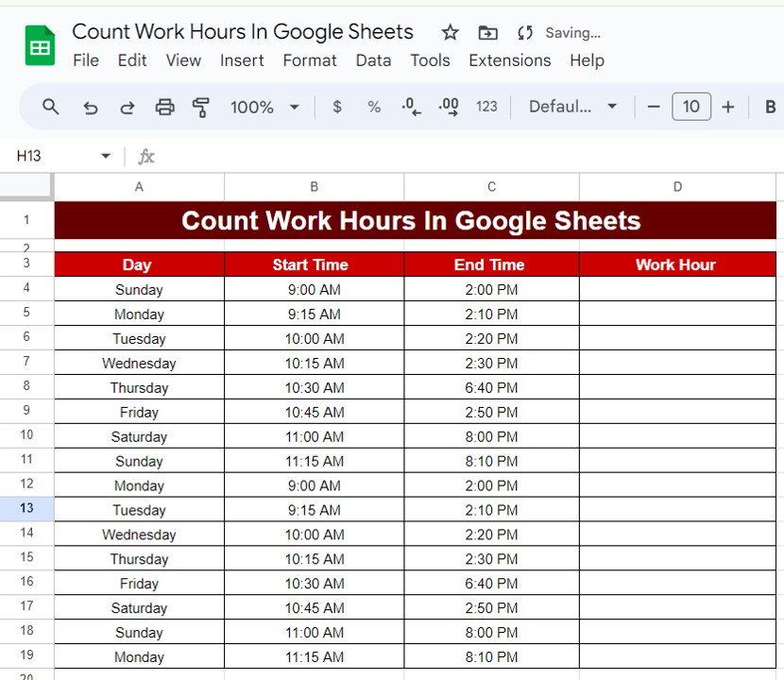
Task: Open the File menu
Action: click(x=86, y=60)
